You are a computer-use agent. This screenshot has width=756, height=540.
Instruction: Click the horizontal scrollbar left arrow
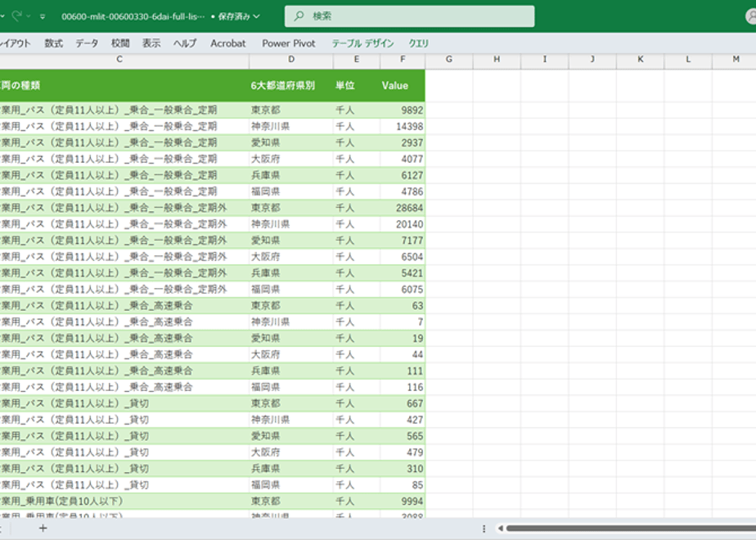click(501, 529)
